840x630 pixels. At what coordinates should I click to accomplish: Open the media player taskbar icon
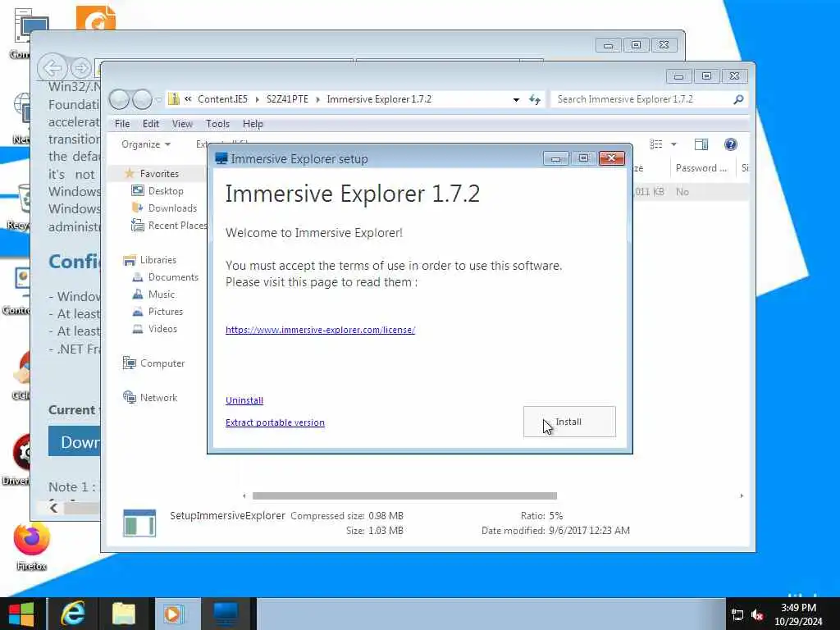point(174,614)
